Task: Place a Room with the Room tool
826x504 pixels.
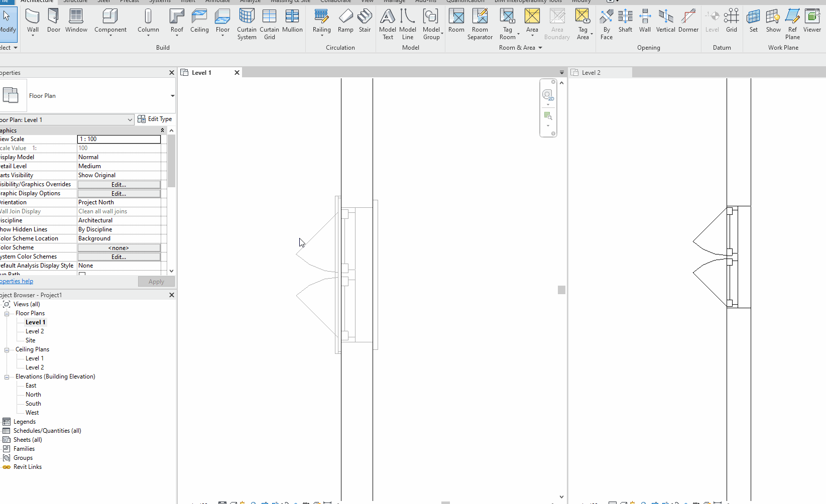Action: click(x=456, y=21)
